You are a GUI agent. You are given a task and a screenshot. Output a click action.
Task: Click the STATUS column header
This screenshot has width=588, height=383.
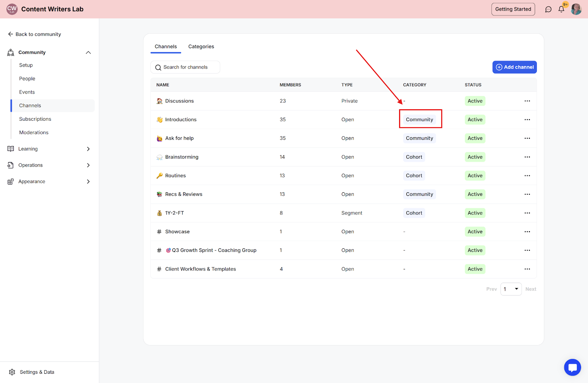pyautogui.click(x=473, y=85)
